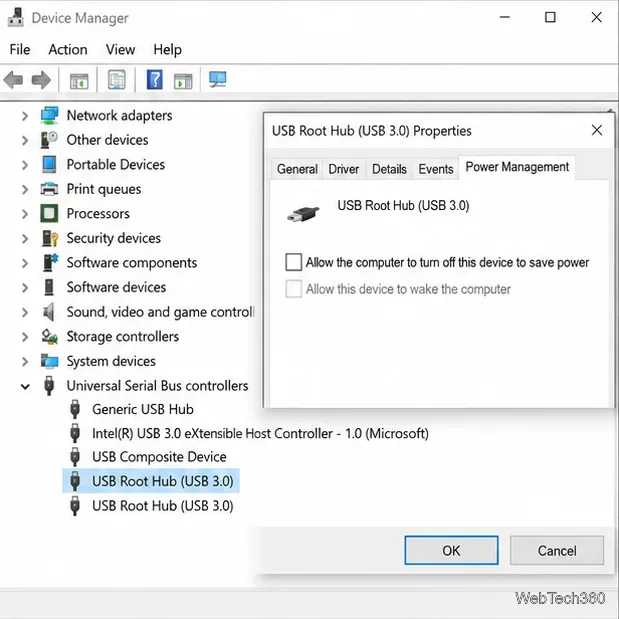Select the Power Management tab
The width and height of the screenshot is (619, 619).
(517, 167)
